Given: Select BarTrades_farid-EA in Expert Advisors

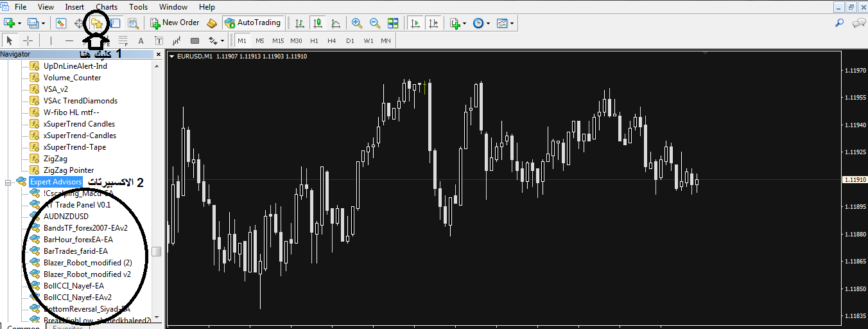Looking at the screenshot, I should coord(75,251).
